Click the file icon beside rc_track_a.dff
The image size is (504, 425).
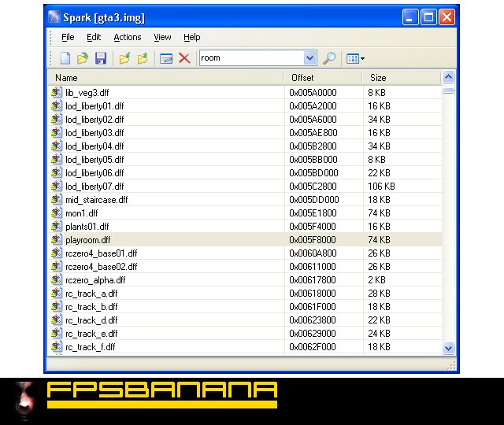click(x=57, y=293)
